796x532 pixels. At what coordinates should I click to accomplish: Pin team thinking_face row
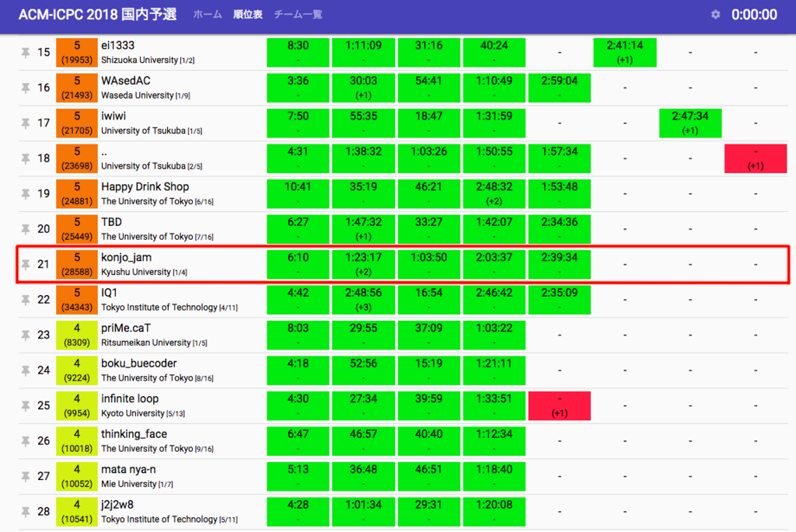pos(26,440)
